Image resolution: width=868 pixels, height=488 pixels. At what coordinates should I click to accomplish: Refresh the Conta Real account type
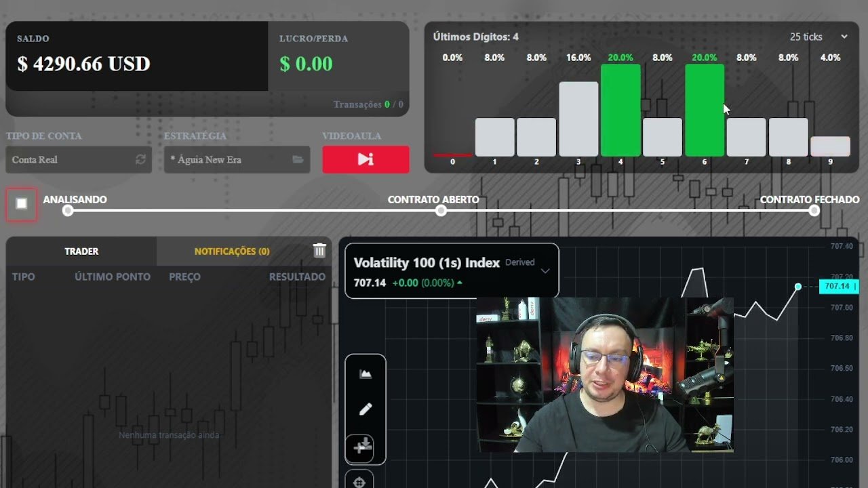point(140,159)
